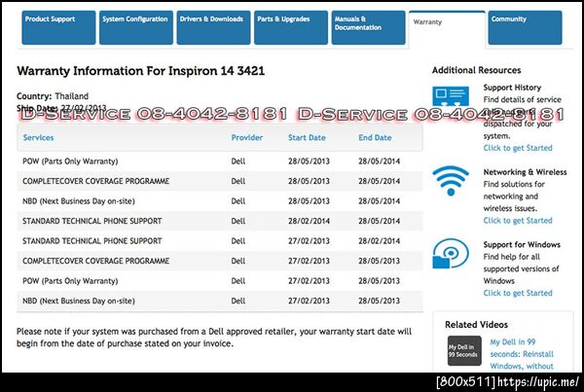Select NBD row starting 27/02/2013

click(220, 301)
